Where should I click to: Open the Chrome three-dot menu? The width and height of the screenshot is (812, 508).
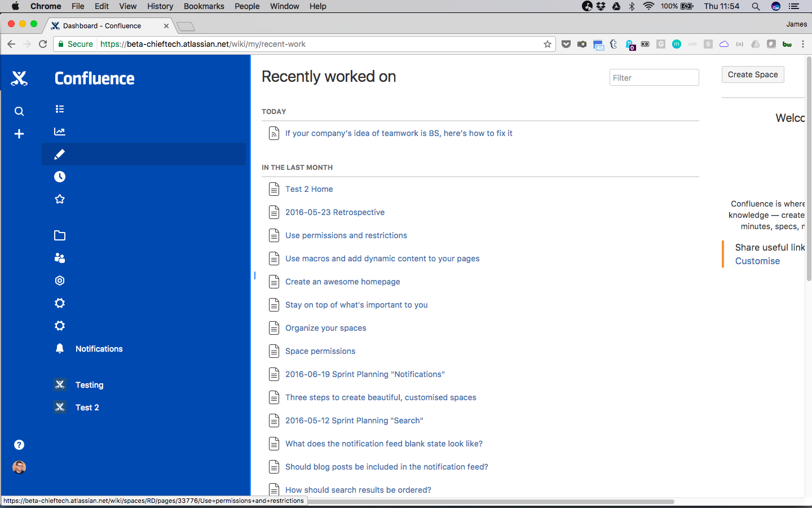point(803,44)
